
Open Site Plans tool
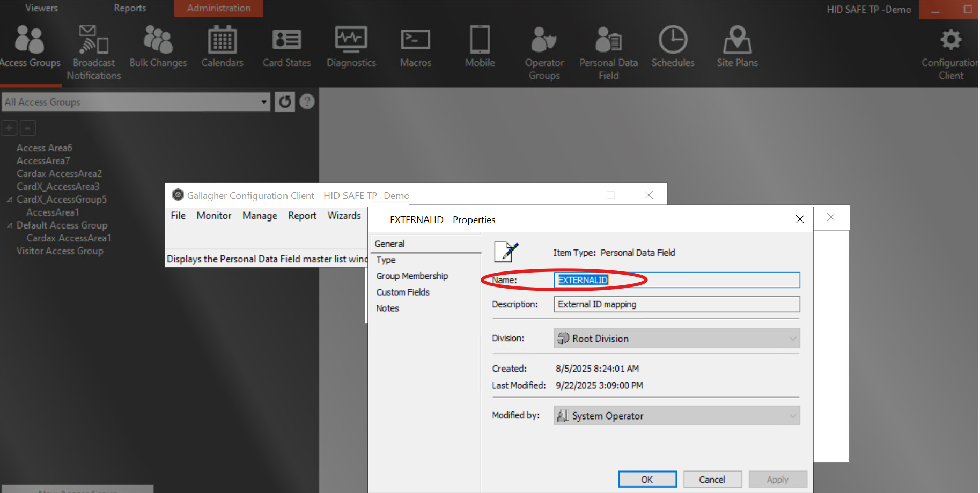pos(738,47)
